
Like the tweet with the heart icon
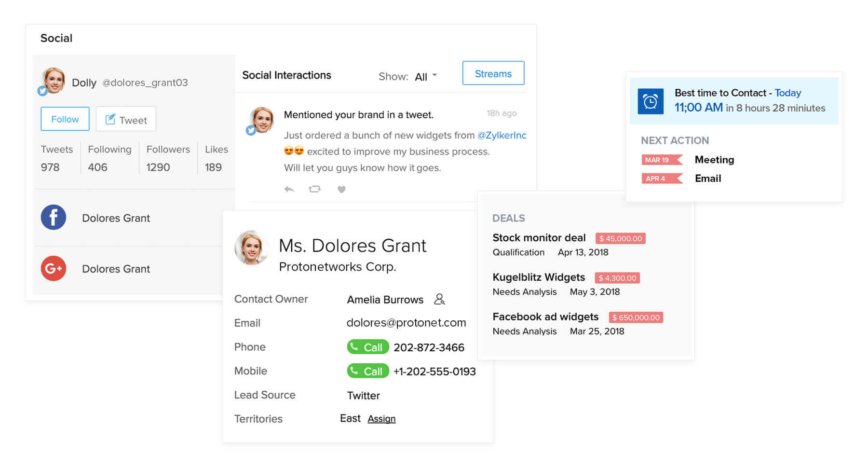(341, 189)
